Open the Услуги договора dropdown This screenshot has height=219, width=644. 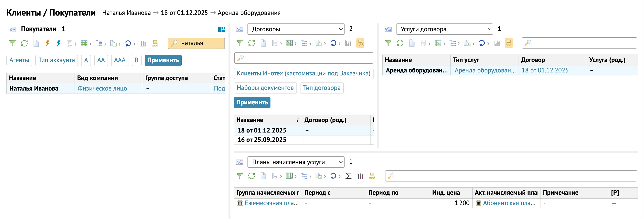point(444,29)
